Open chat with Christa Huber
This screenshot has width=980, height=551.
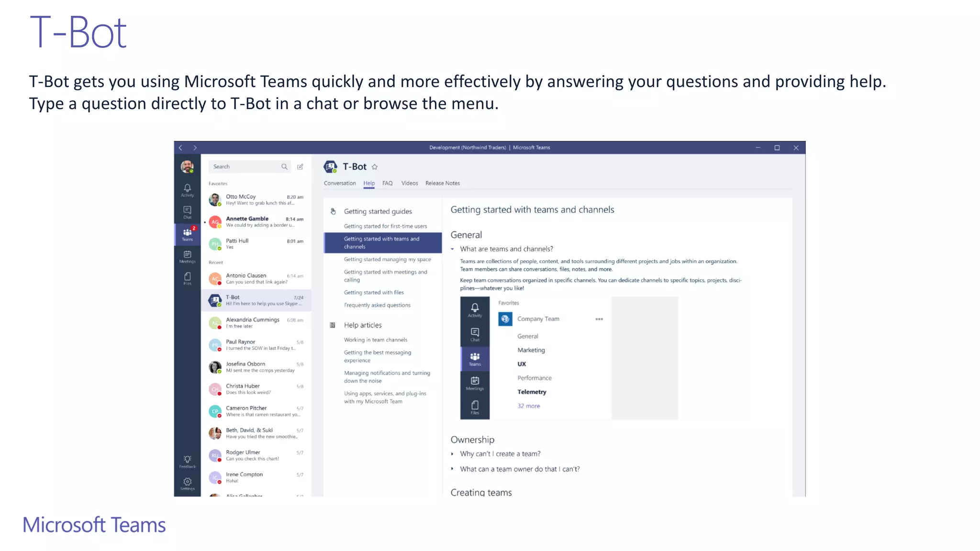(x=256, y=389)
